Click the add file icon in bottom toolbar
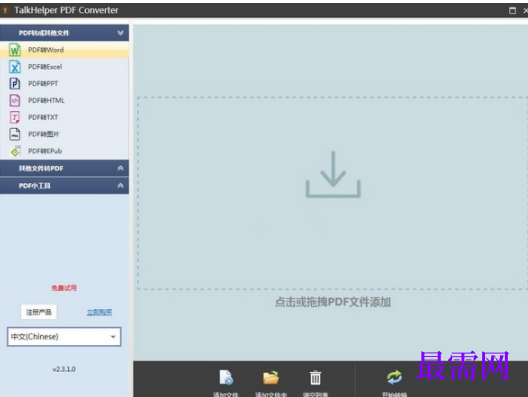Viewport: 528px width, 397px height. 226,377
